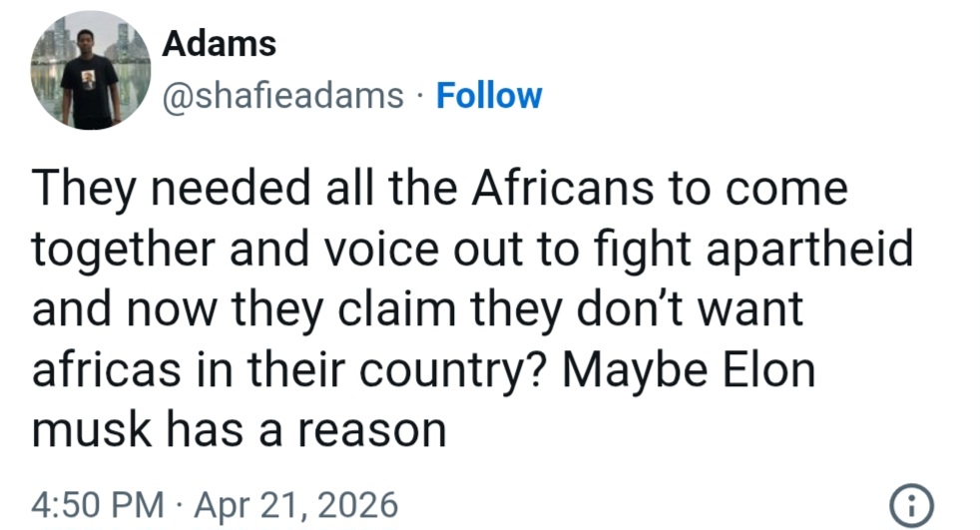Click the @shafieadams handle
The image size is (980, 530).
282,96
